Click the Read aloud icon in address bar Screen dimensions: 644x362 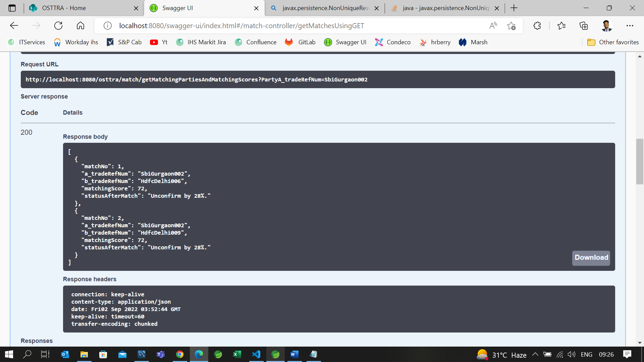493,25
